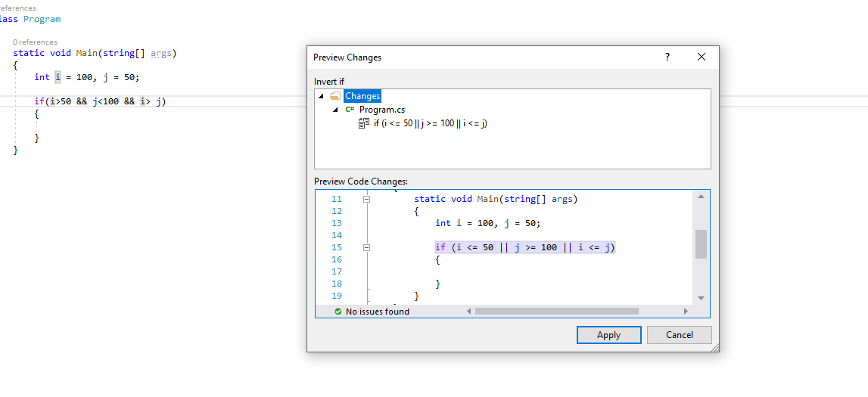
Task: Select Program.cs in the changes tree
Action: [x=382, y=110]
